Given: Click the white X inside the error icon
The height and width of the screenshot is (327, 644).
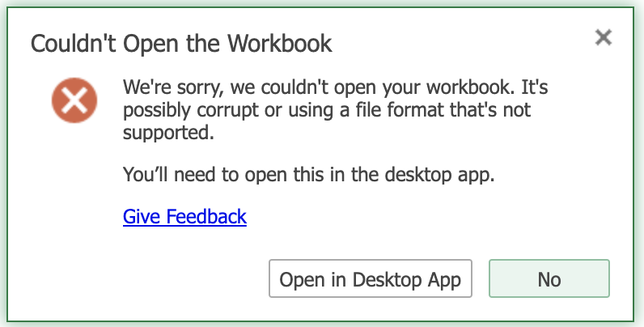Looking at the screenshot, I should click(74, 100).
